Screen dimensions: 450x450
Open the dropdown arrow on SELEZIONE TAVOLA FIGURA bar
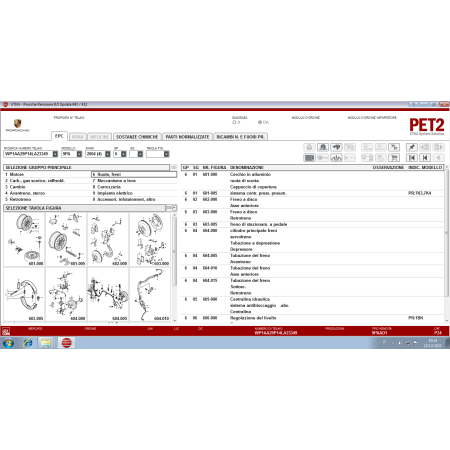[x=174, y=208]
